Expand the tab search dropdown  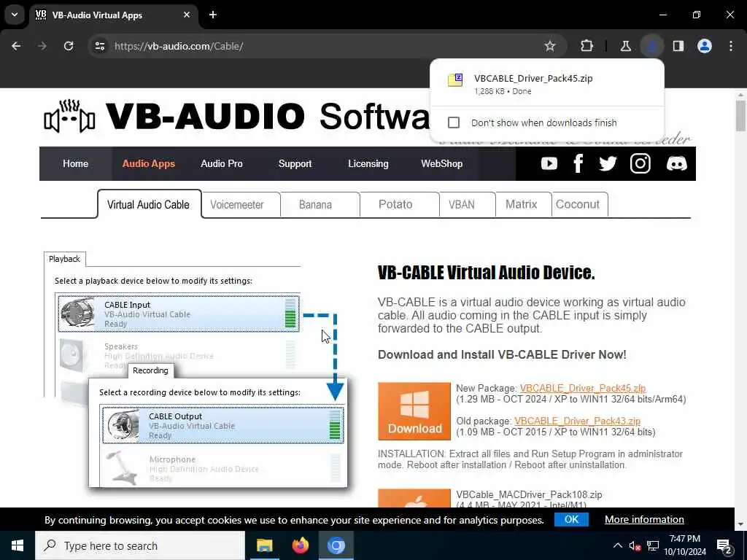point(15,15)
